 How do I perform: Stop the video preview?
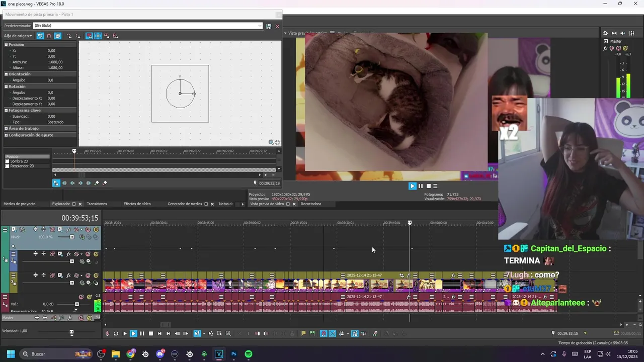pyautogui.click(x=429, y=186)
